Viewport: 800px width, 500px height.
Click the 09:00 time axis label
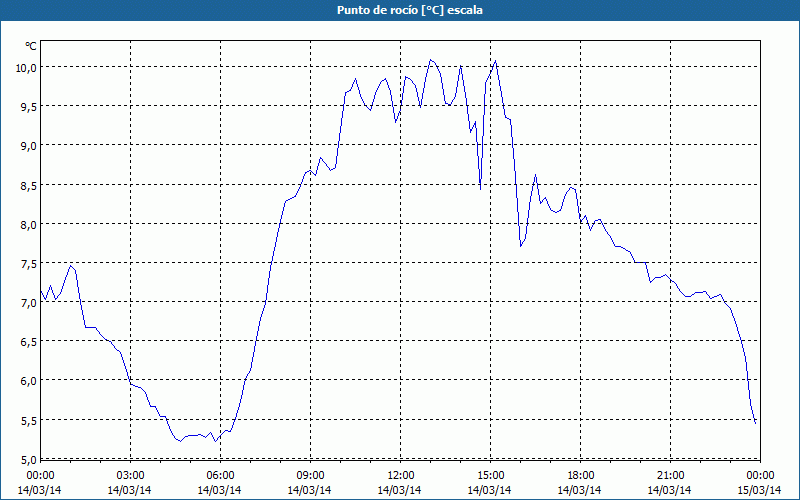[x=311, y=475]
